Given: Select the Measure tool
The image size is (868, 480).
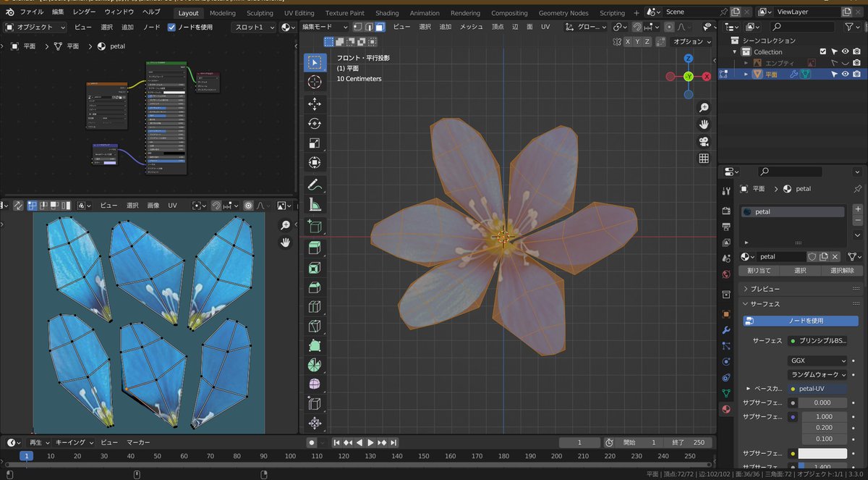Looking at the screenshot, I should (315, 205).
